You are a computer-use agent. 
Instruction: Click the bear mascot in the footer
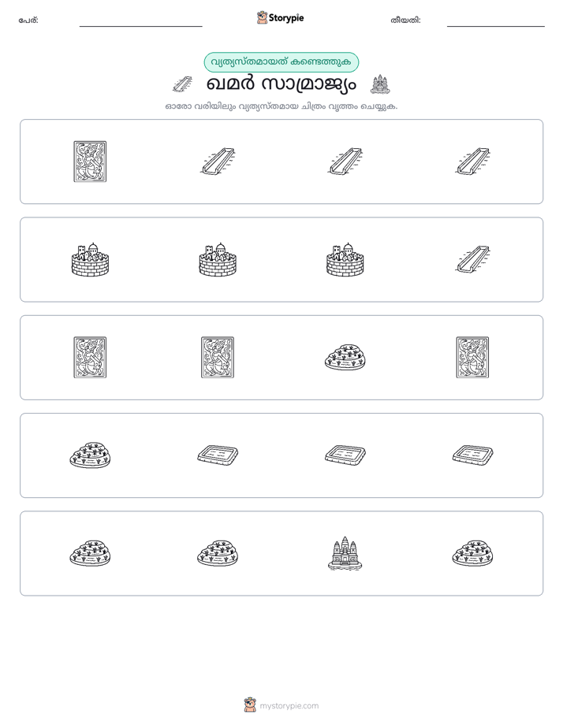click(x=250, y=705)
